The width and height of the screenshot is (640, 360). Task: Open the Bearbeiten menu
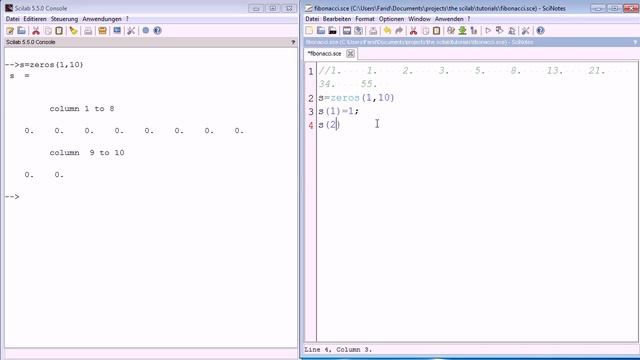point(337,19)
